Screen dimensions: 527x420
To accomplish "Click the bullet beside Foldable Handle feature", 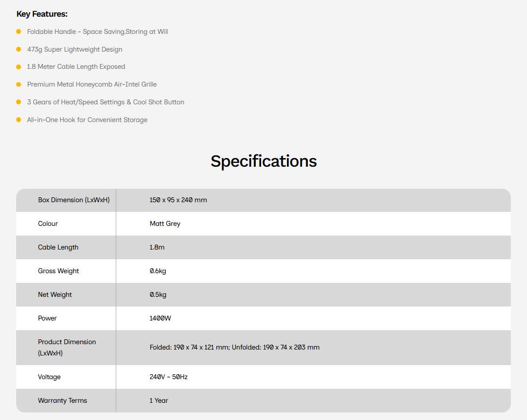I will [18, 32].
